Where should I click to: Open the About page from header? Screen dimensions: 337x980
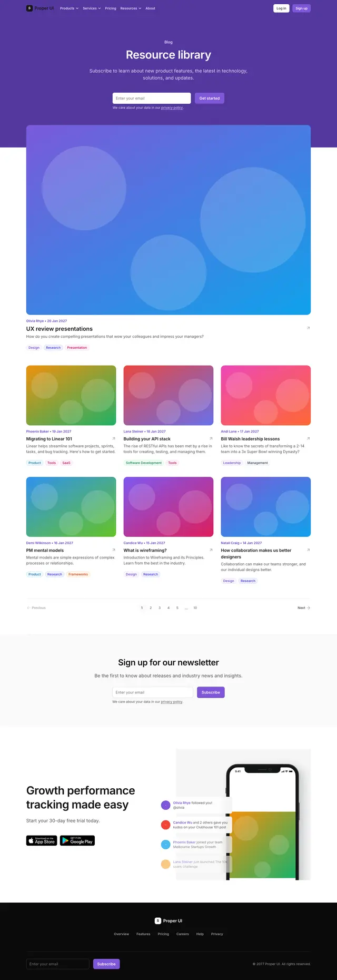click(150, 8)
